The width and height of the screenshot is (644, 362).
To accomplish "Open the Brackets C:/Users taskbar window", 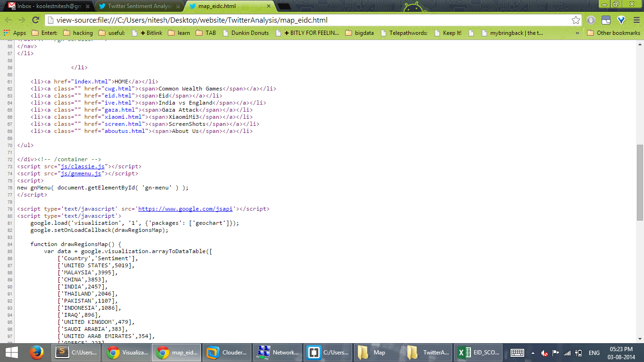I will click(x=328, y=353).
